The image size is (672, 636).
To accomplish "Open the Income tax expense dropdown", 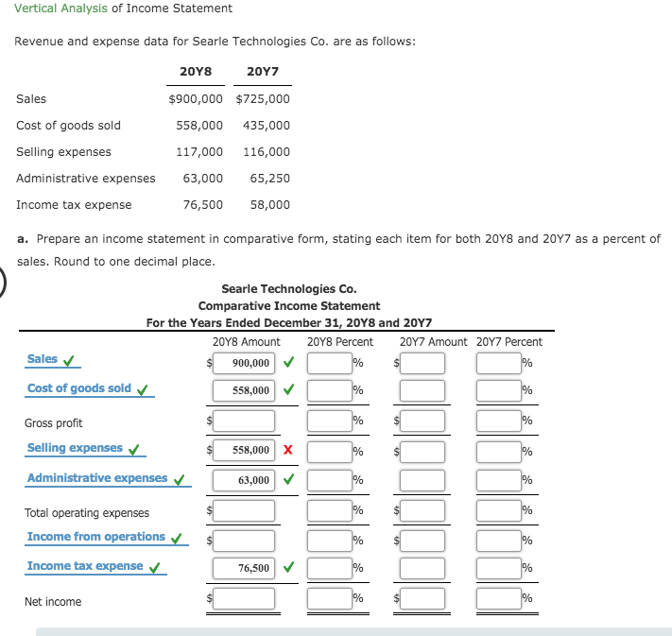I will click(x=96, y=567).
